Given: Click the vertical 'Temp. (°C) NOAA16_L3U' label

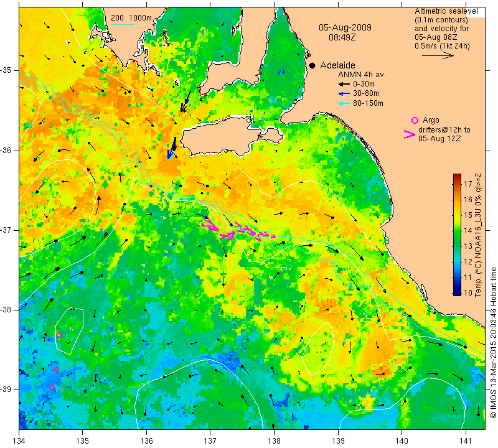Looking at the screenshot, I should [477, 235].
